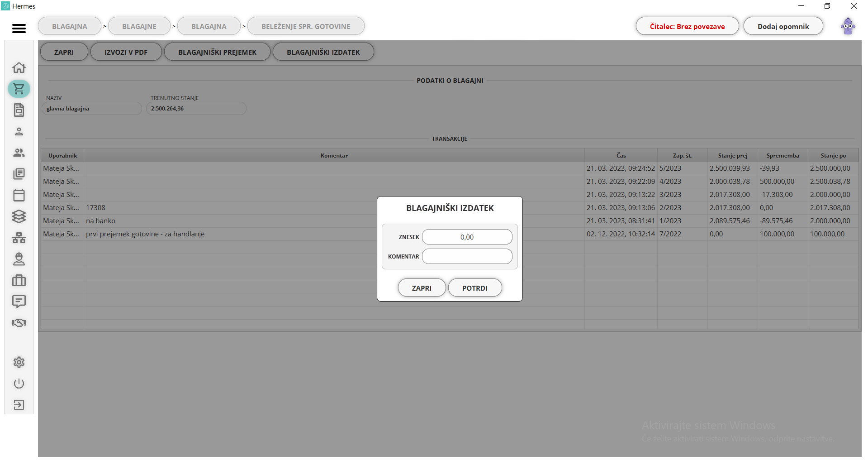Click timestamp 21. 03. 2023, 09:13:06
This screenshot has width=868, height=465.
tap(621, 208)
